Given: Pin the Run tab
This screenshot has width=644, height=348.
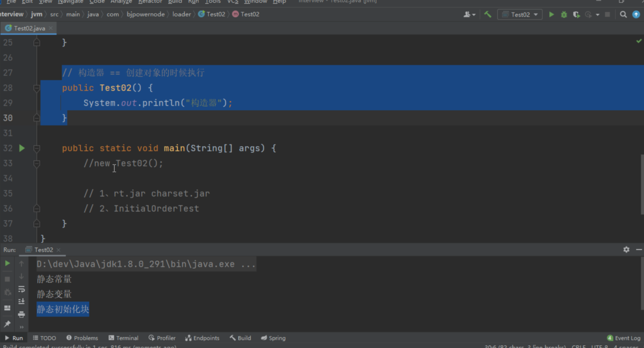Looking at the screenshot, I should [7, 324].
